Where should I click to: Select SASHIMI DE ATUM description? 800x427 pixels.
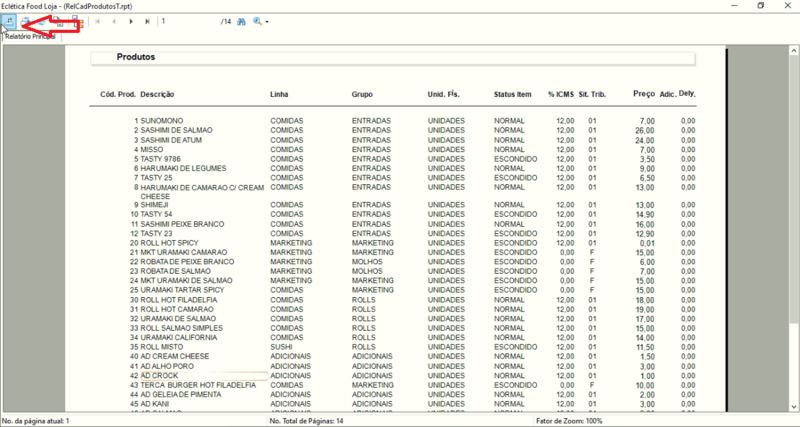click(171, 140)
